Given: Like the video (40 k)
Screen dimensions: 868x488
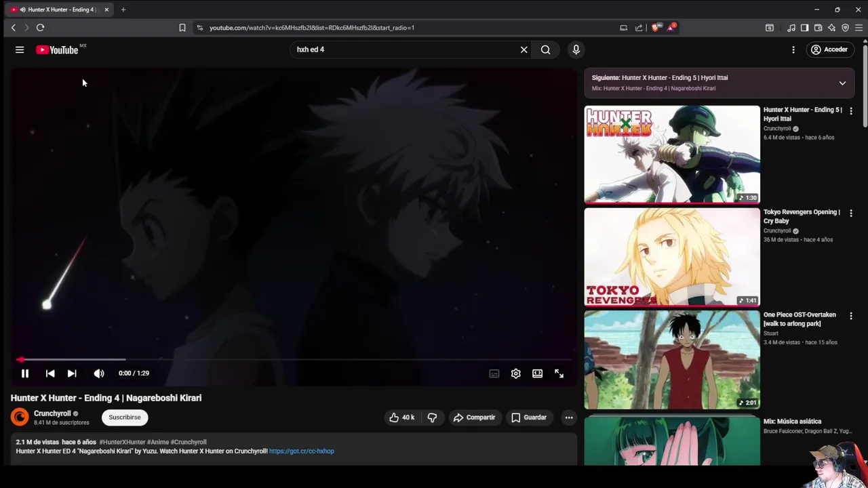Looking at the screenshot, I should 401,418.
